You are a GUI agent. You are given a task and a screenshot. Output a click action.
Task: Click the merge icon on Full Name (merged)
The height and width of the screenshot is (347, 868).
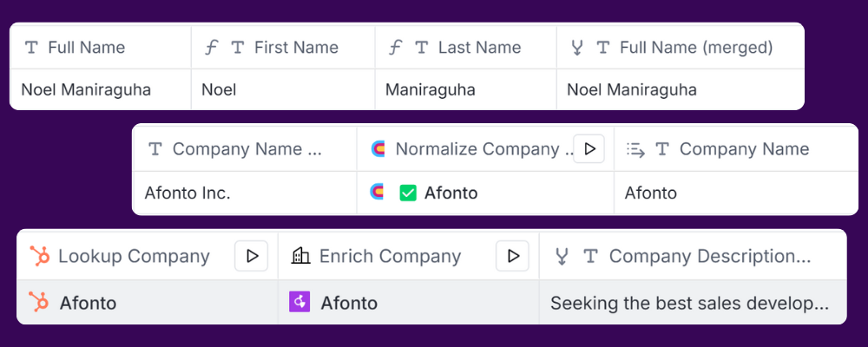tap(577, 48)
